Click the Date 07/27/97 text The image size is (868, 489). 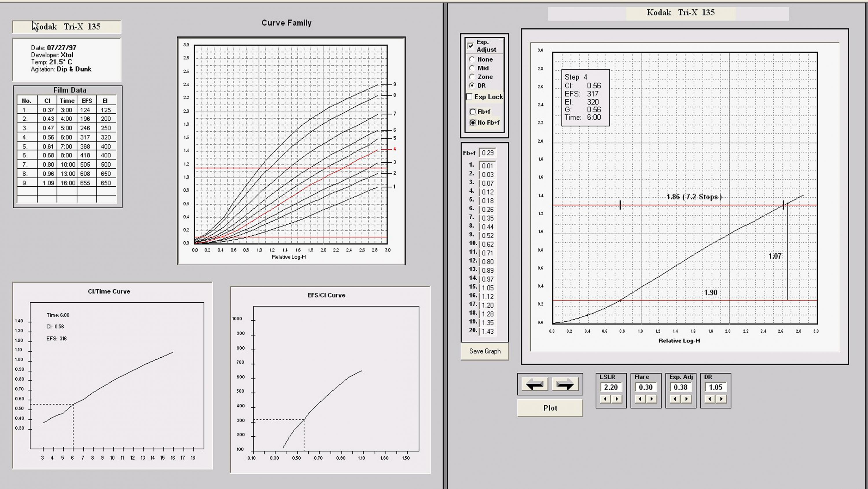[54, 48]
